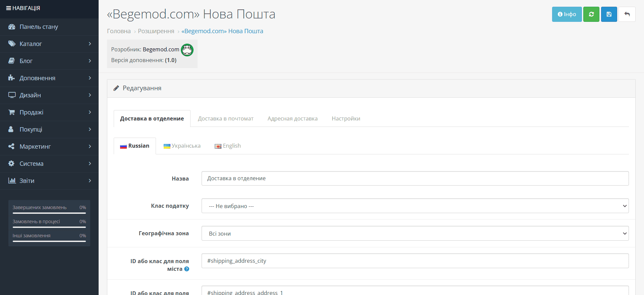644x295 pixels.
Task: Expand the Каталог menu chevron
Action: point(90,44)
